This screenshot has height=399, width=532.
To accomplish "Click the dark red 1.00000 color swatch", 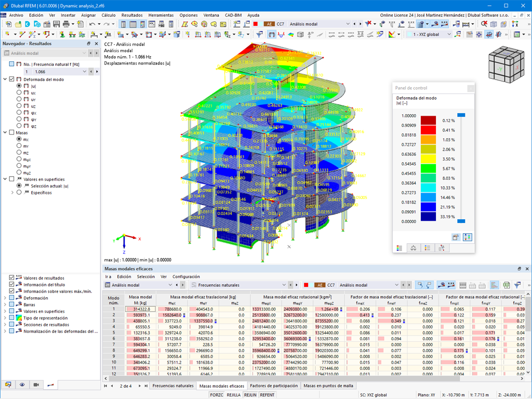I will [428, 121].
